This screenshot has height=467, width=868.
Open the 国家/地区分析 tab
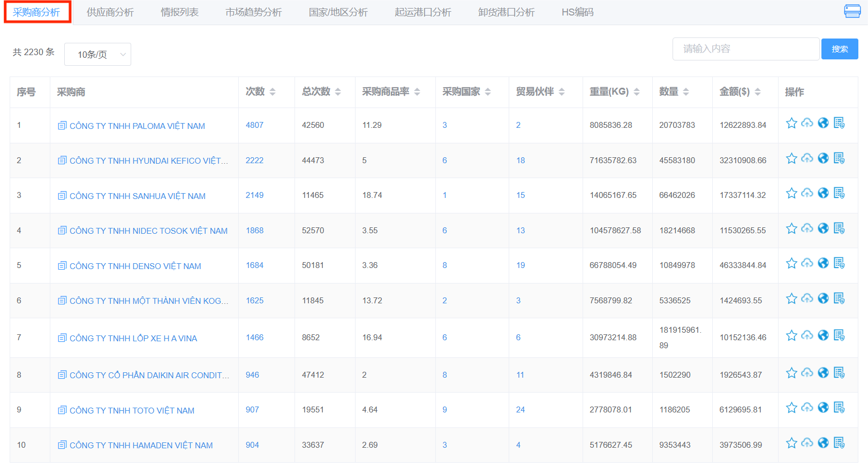[338, 12]
